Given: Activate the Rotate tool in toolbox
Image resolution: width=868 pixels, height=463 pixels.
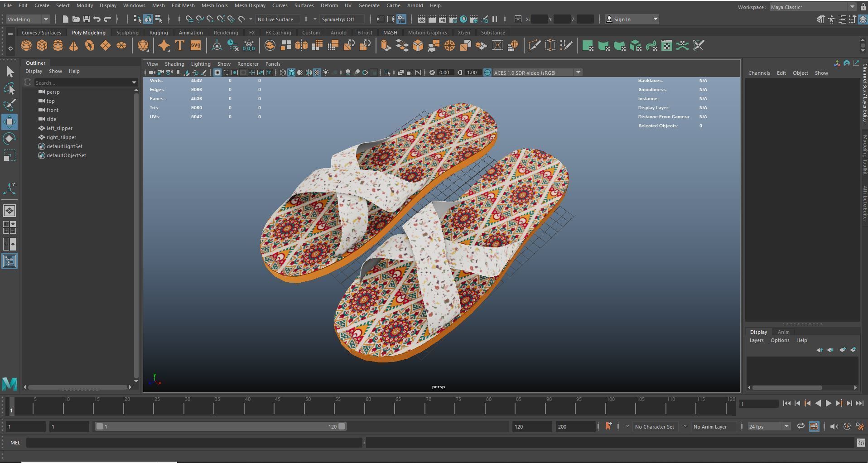Looking at the screenshot, I should tap(10, 139).
